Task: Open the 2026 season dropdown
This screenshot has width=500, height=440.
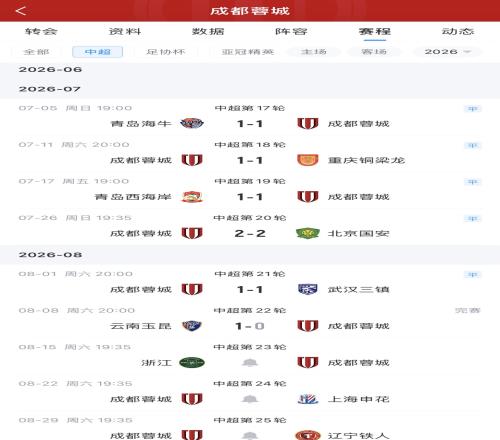Action: pyautogui.click(x=447, y=52)
